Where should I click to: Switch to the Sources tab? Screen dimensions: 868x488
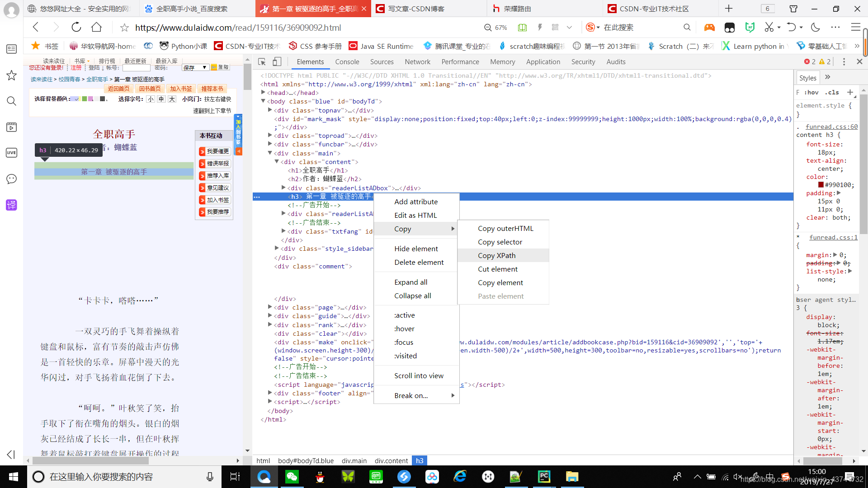pos(382,62)
